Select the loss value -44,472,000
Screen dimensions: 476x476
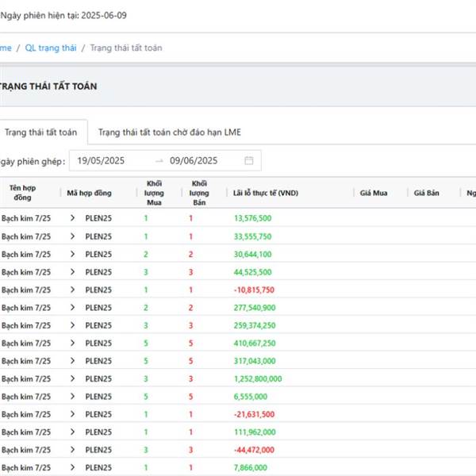pyautogui.click(x=254, y=450)
